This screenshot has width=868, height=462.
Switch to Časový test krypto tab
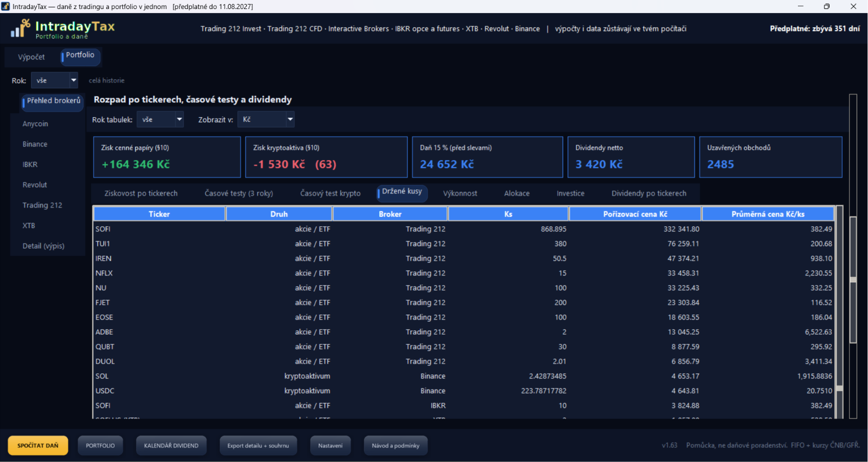tap(330, 193)
